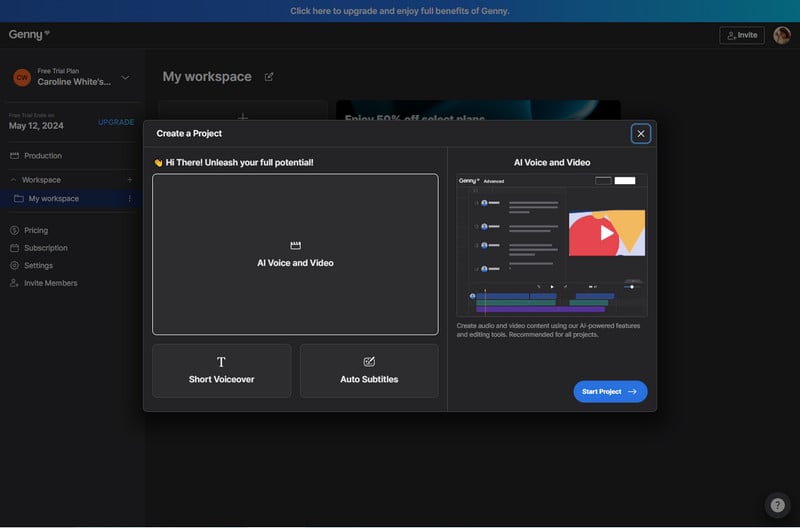Click the Enjoy 50% off plans banner
Image resolution: width=800 pixels, height=528 pixels.
pos(478,110)
